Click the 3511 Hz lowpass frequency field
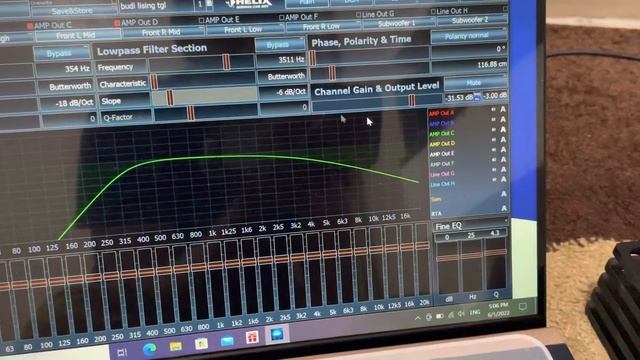The height and width of the screenshot is (360, 640). click(x=281, y=60)
